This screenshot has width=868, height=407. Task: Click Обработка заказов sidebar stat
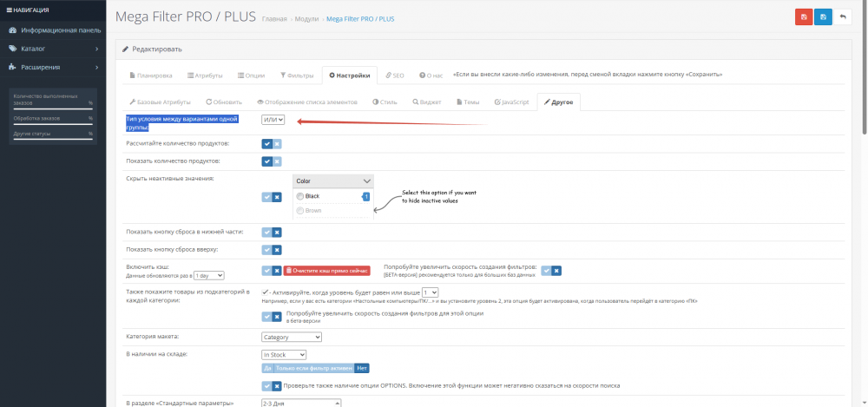click(53, 120)
